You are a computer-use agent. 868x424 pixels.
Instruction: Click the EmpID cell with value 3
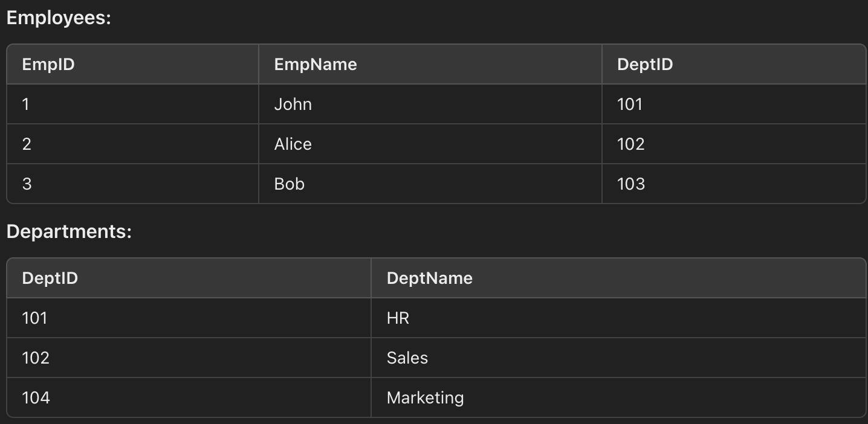point(27,184)
